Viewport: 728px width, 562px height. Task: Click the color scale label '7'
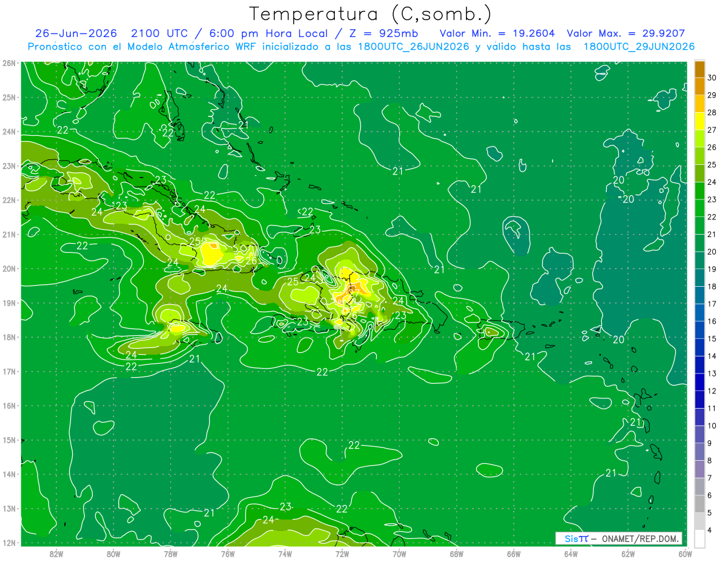point(710,478)
